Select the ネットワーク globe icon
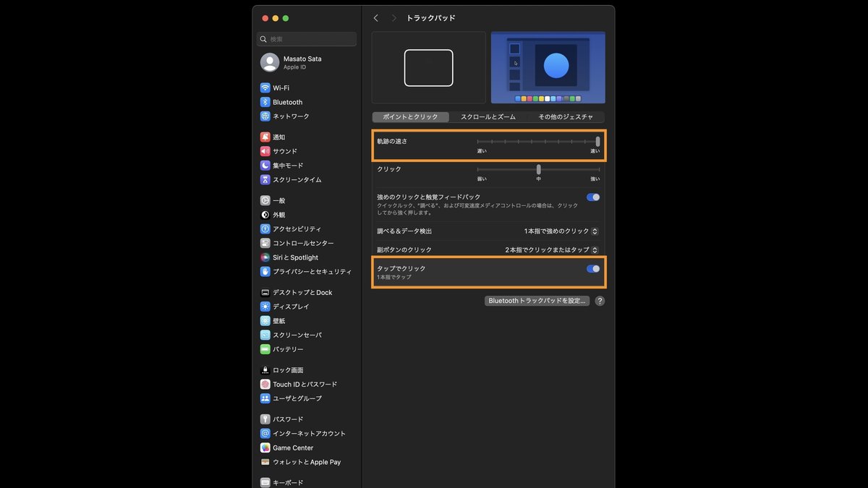Screen dimensions: 868x488 (265, 116)
